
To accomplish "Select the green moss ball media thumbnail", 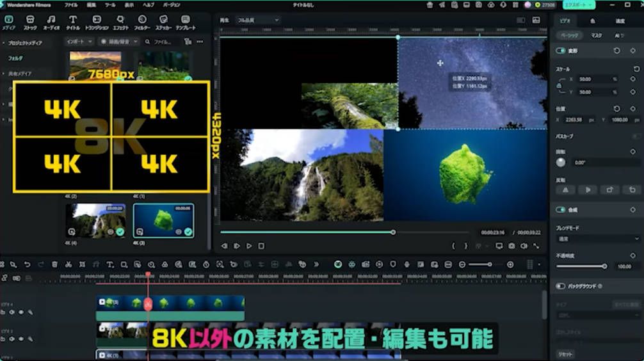I will click(x=163, y=221).
